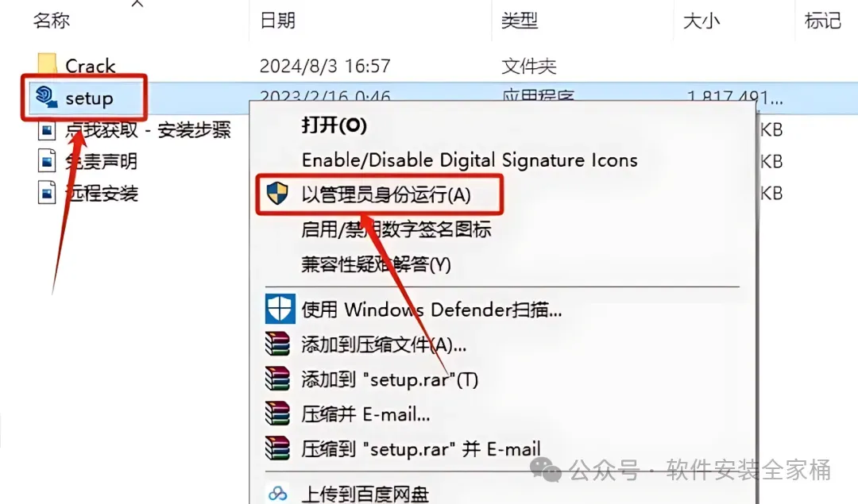The height and width of the screenshot is (504, 858).
Task: Select the Crack folder icon
Action: [47, 64]
